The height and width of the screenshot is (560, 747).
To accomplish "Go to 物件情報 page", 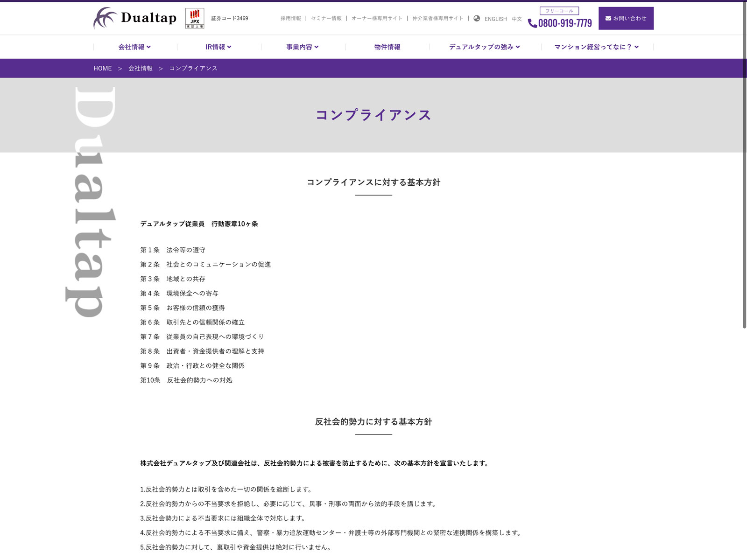I will coord(387,47).
